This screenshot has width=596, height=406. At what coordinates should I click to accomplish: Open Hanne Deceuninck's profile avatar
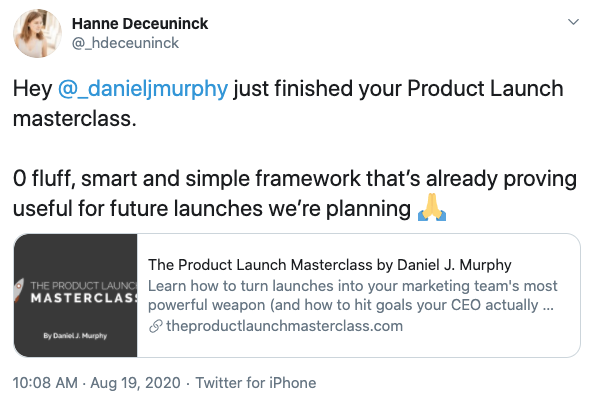click(37, 33)
